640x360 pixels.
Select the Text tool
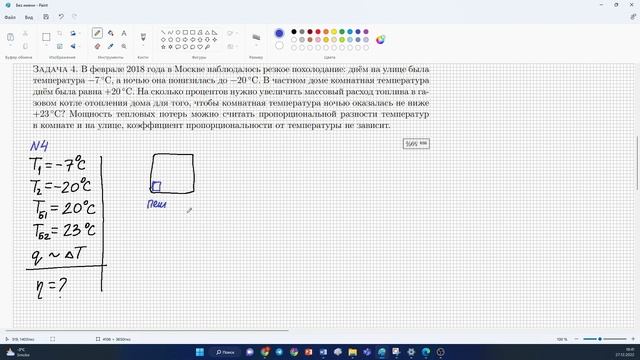124,33
